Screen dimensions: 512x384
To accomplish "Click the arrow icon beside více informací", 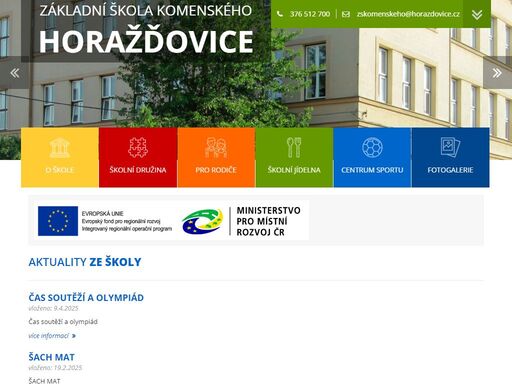I will (x=74, y=336).
